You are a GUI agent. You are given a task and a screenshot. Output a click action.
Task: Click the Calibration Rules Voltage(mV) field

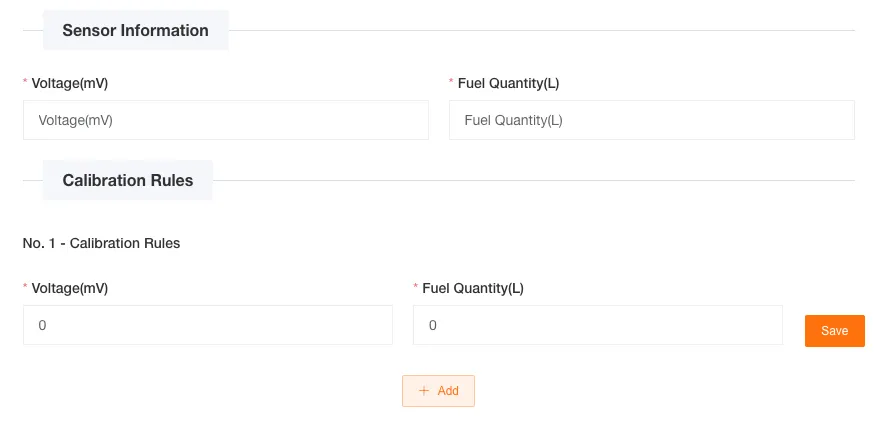click(208, 325)
